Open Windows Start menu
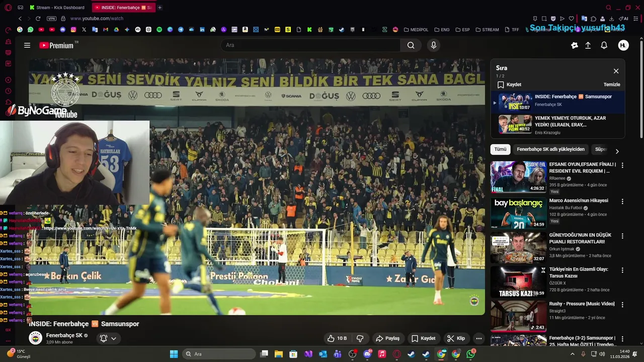The height and width of the screenshot is (362, 644). (174, 354)
